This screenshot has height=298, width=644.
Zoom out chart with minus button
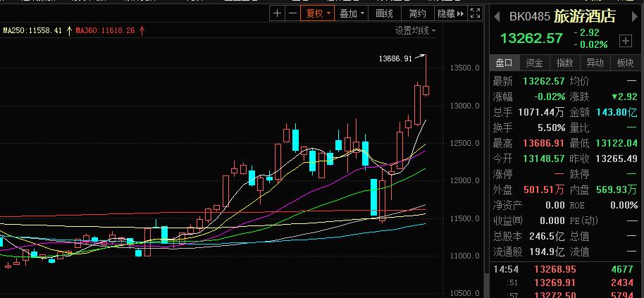[291, 13]
